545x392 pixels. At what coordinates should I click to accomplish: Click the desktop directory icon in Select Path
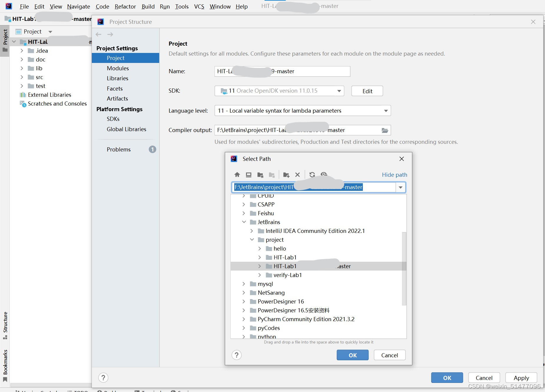coord(249,175)
